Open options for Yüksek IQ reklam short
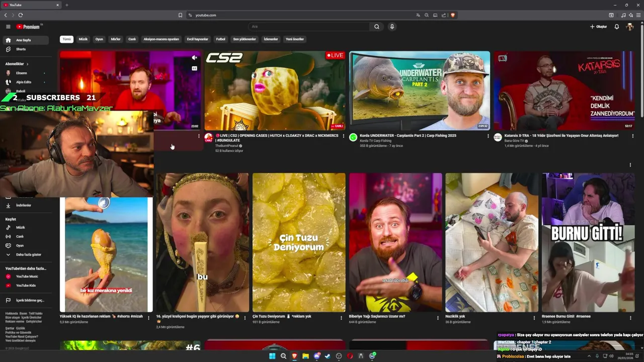The image size is (644, 362). pyautogui.click(x=148, y=318)
